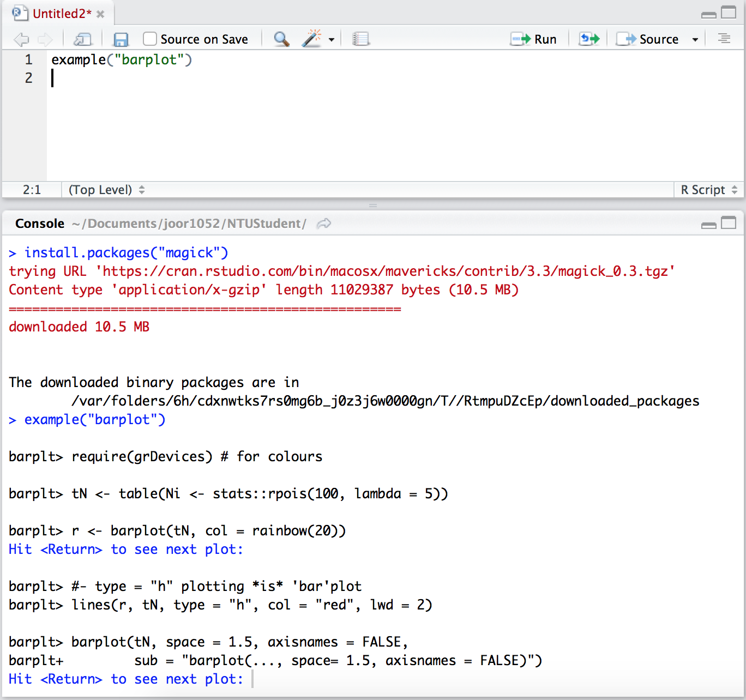Click the 'tN <- table(Ni' console line
Image resolution: width=746 pixels, height=700 pixels.
pos(228,494)
